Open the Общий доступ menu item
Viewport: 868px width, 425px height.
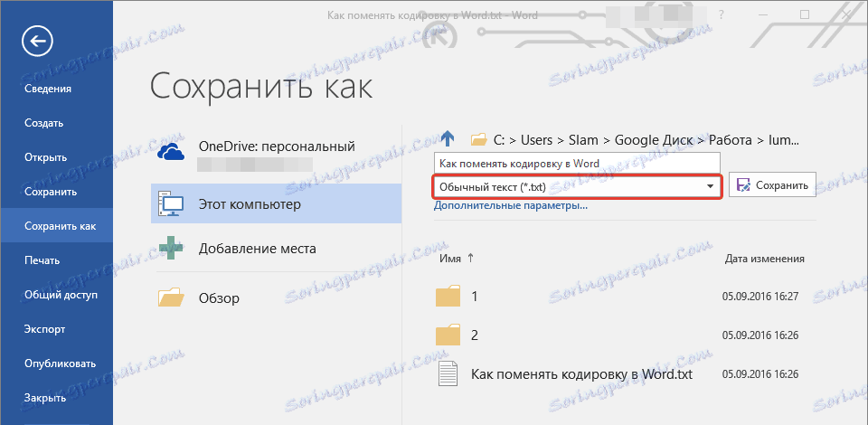point(61,295)
